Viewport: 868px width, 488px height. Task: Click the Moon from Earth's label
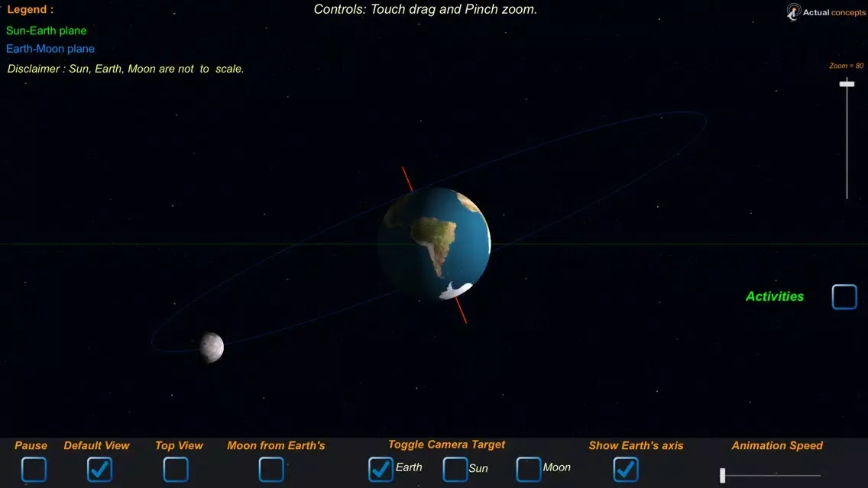pos(276,445)
